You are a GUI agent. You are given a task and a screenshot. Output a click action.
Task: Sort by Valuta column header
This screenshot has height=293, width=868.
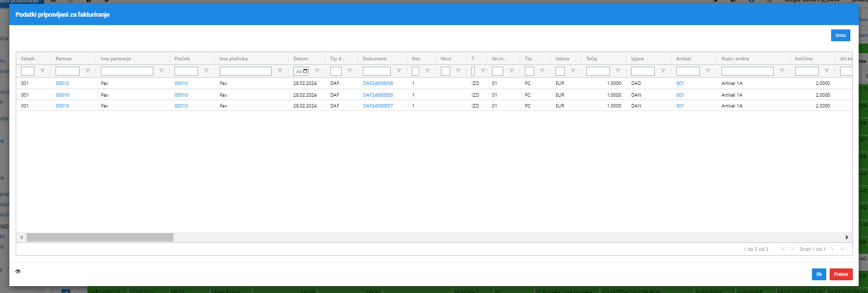562,59
